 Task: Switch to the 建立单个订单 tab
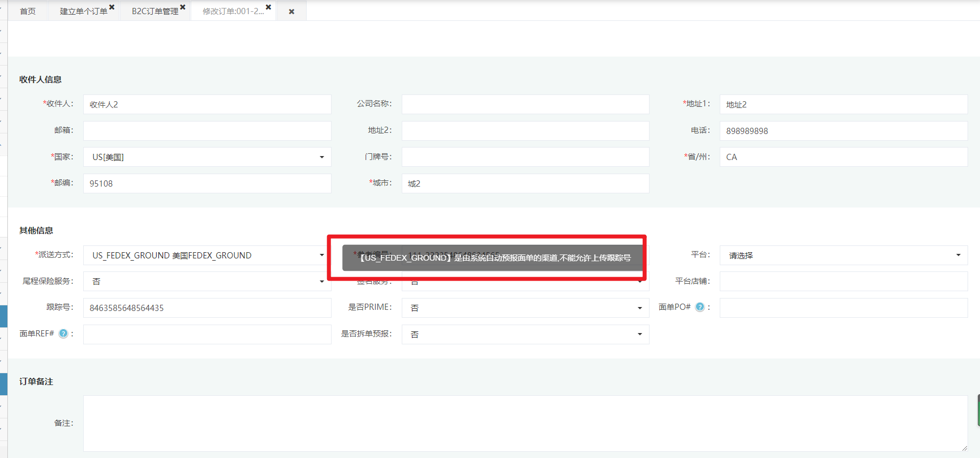[x=84, y=11]
